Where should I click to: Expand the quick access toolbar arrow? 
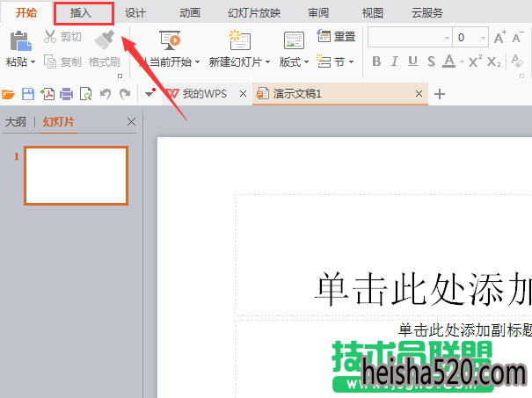pos(149,94)
